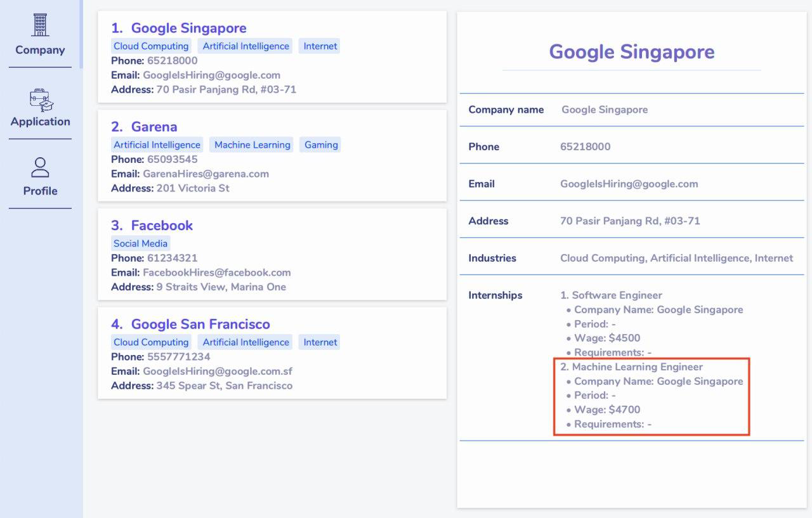Screen dimensions: 812x518
Task: Click the Industries value in the detail panel
Action: tap(676, 258)
